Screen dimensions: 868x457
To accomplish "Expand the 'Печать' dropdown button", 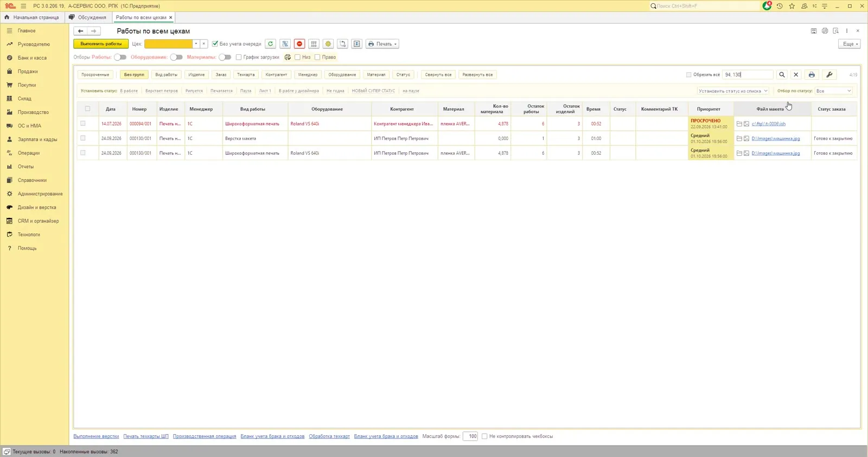I will pos(382,44).
